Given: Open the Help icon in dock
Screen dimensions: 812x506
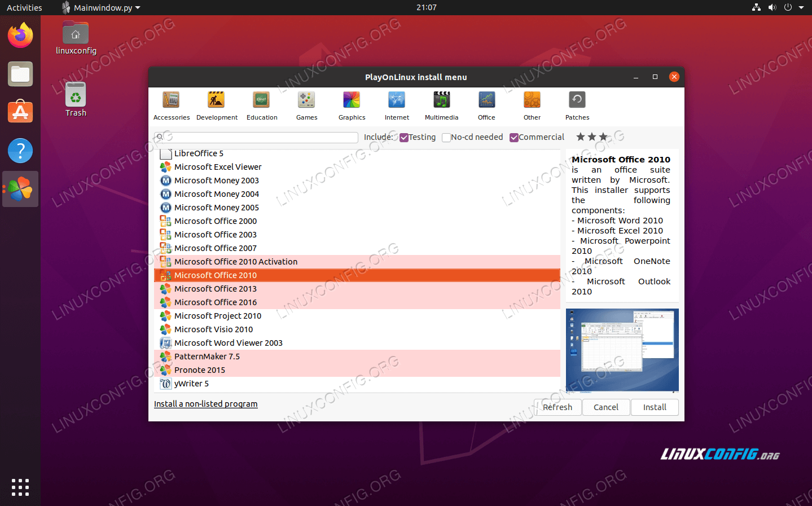Looking at the screenshot, I should (x=20, y=151).
